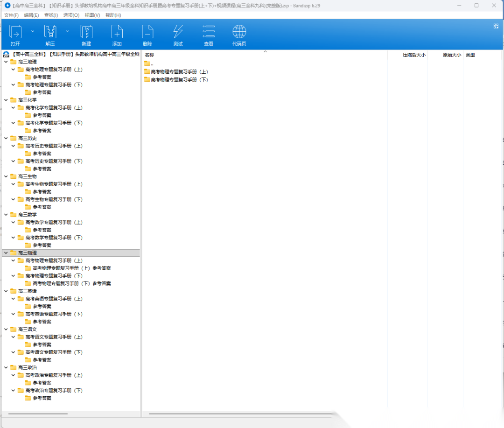Click the 删除 (Delete) toolbar icon
Viewport: 504px width, 428px height.
click(147, 32)
